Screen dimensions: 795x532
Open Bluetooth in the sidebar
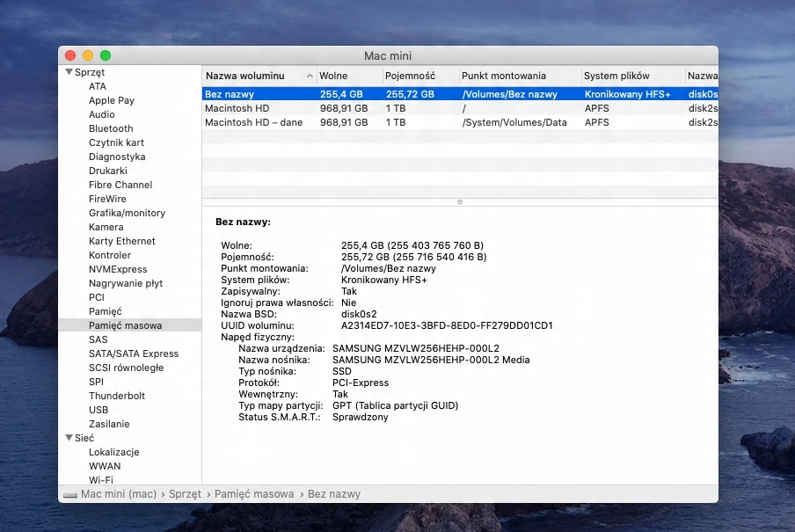point(111,128)
